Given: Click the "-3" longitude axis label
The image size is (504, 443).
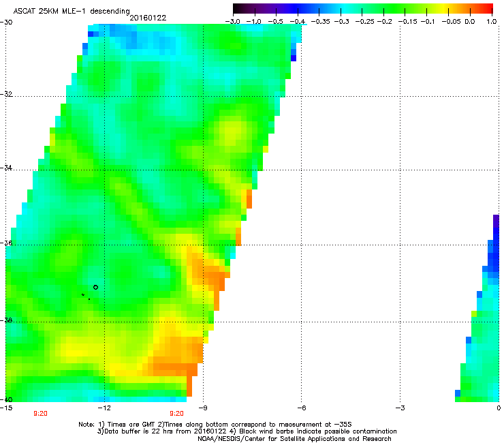Looking at the screenshot, I should (400, 408).
